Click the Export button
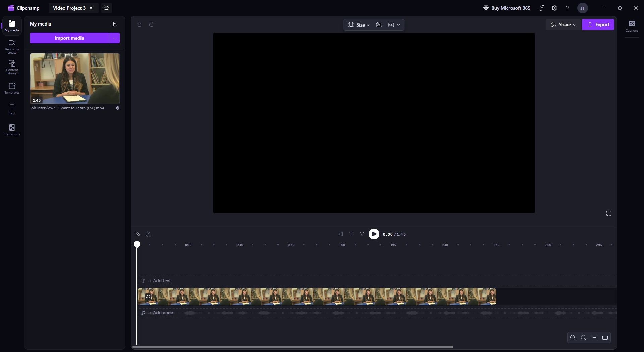Screen dimensions: 644x352 598,24
